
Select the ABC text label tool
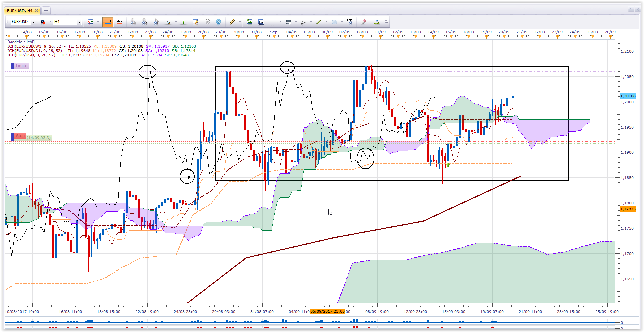pyautogui.click(x=349, y=22)
